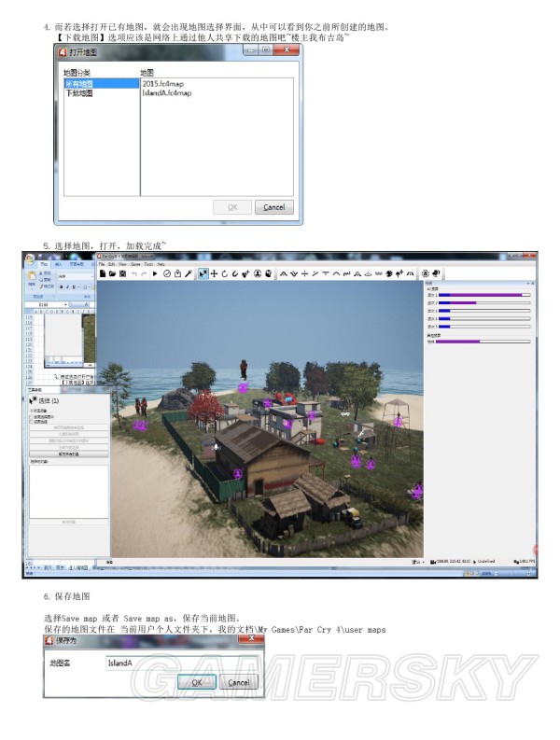Screen dimensions: 560x740
Task: Select the Lower terrain dip tool
Action: tap(294, 273)
